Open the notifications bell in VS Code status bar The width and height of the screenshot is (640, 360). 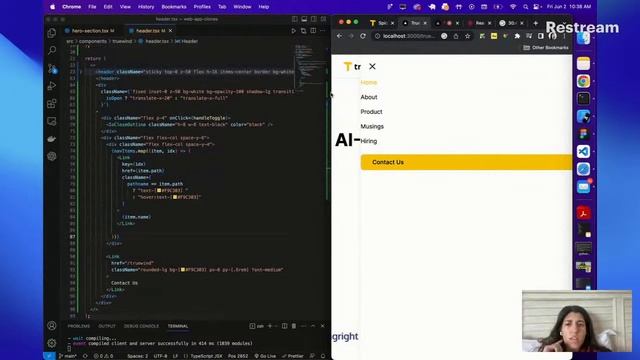pyautogui.click(x=323, y=356)
